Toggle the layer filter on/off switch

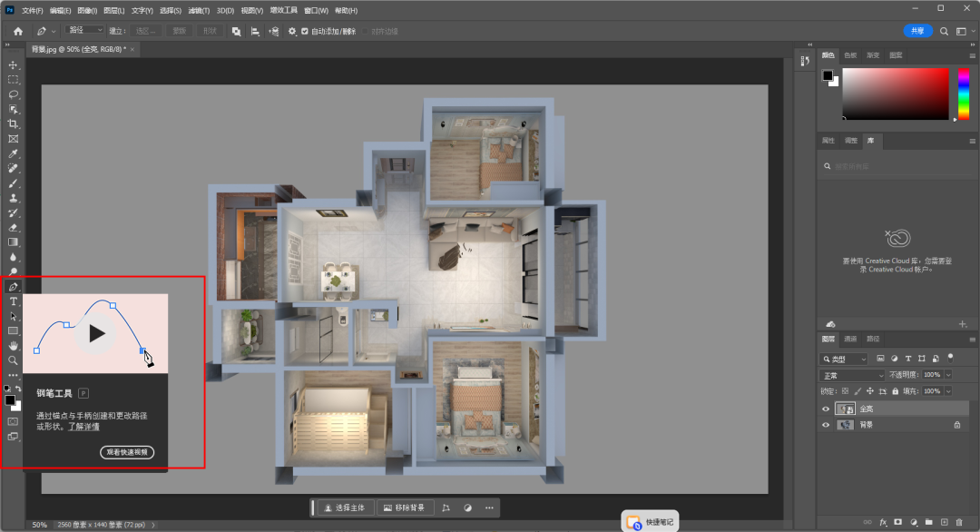click(951, 359)
